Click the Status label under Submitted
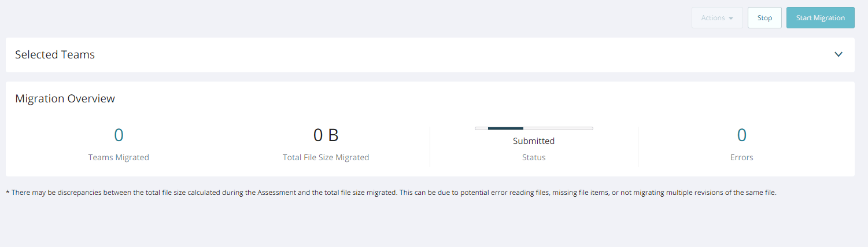Screen dimensions: 868x247 [x=534, y=157]
